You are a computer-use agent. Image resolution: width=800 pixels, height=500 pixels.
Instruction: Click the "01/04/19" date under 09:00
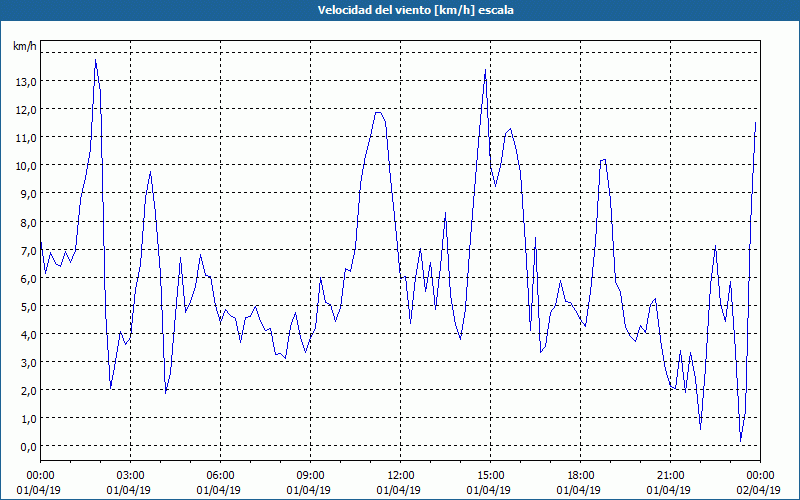point(308,490)
